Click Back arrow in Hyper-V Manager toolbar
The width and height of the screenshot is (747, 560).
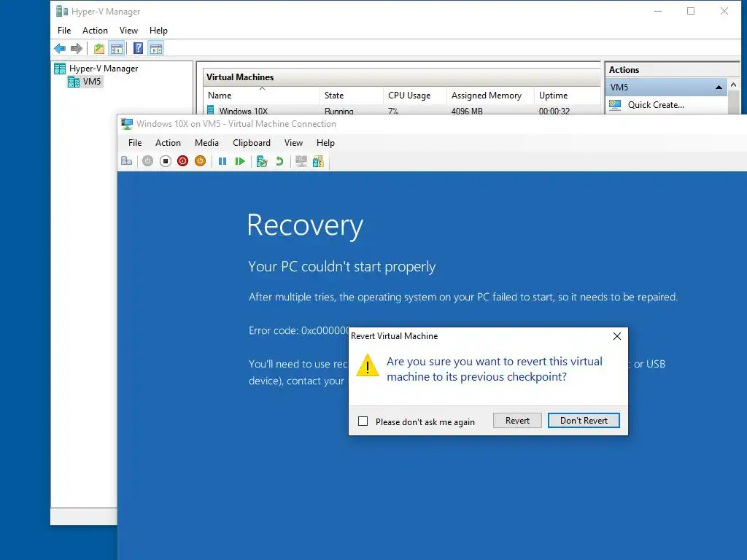[60, 48]
